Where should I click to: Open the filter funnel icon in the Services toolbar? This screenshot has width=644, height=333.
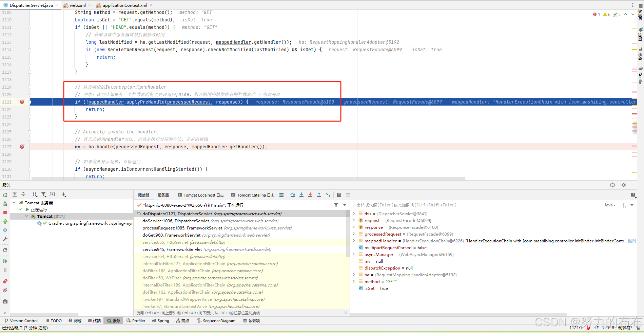[43, 194]
